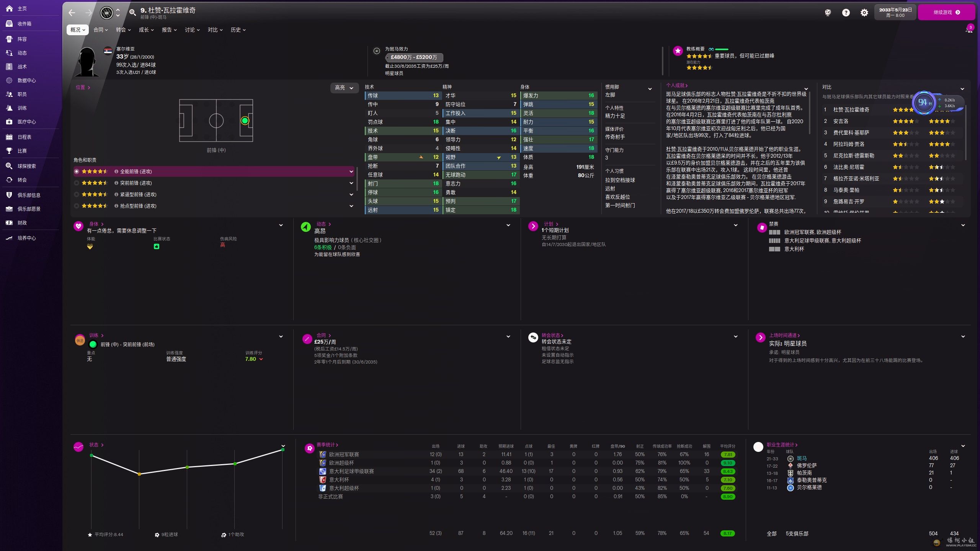Open the 报告 reports menu
The width and height of the screenshot is (980, 551).
coord(169,30)
